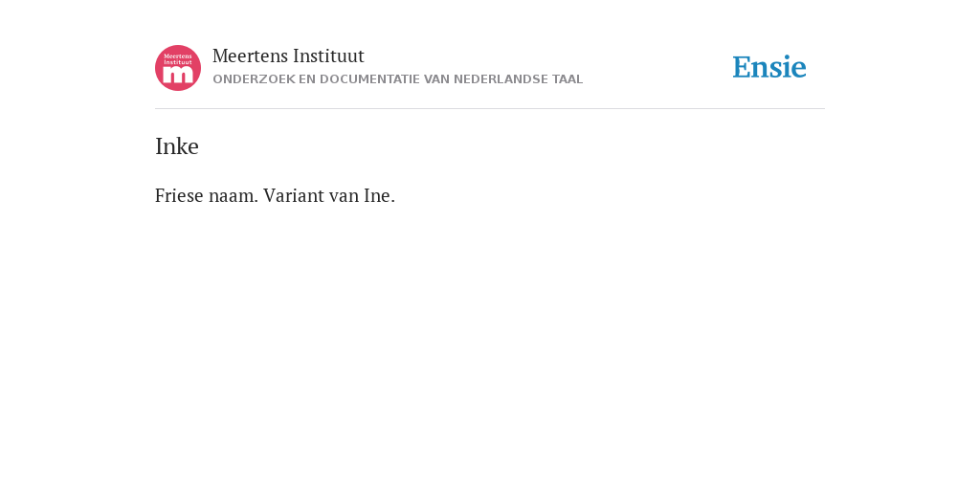Image resolution: width=980 pixels, height=490 pixels.
Task: Click the word NEDERLANDSE in the subtitle
Action: (x=501, y=79)
